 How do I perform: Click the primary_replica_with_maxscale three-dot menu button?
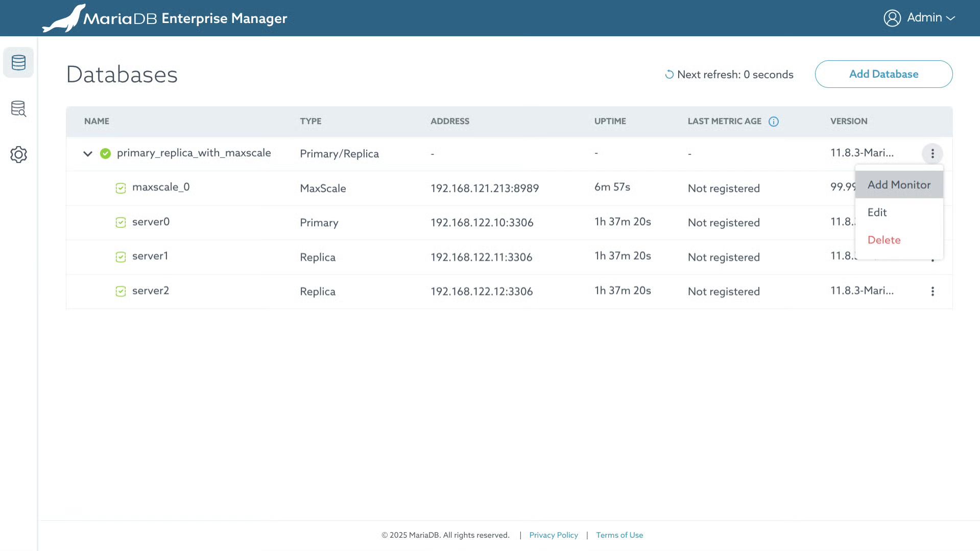[x=932, y=154]
